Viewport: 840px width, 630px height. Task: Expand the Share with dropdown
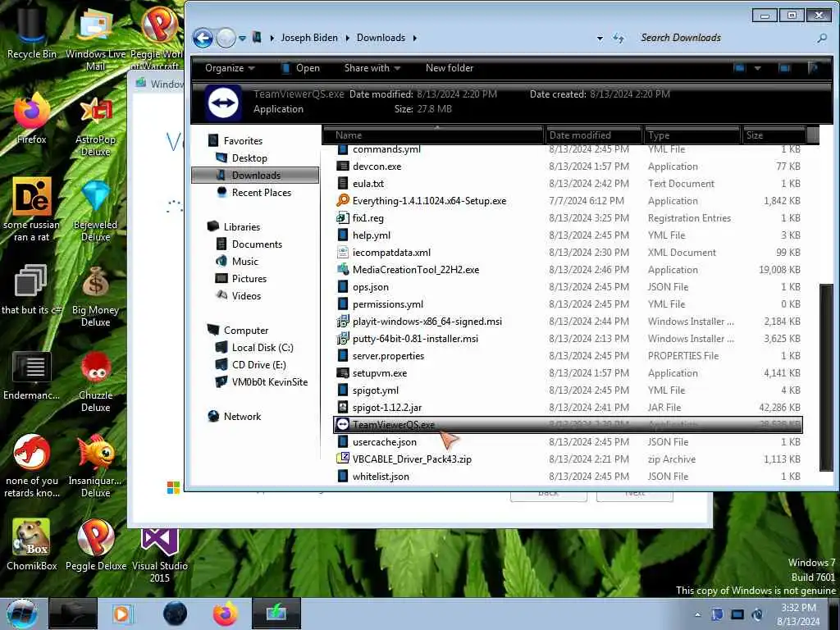372,68
